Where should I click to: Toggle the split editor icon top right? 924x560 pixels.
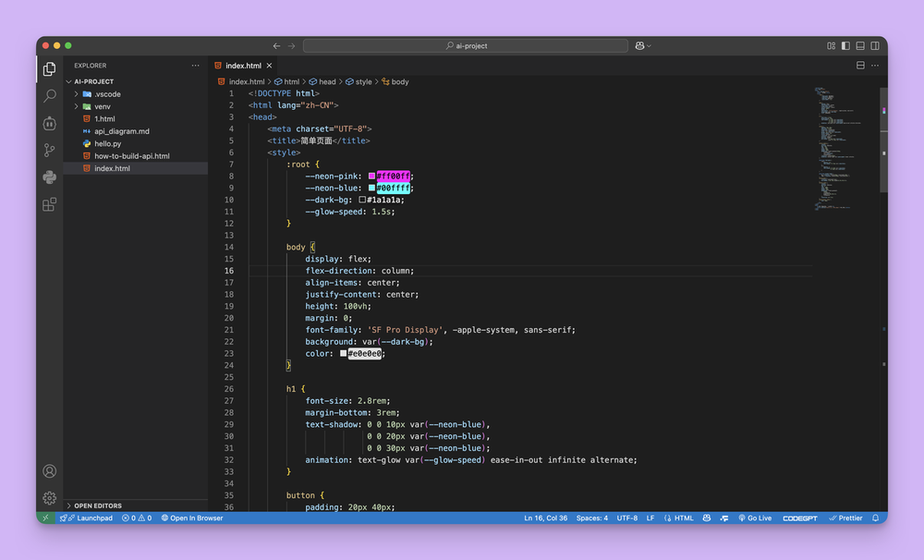(861, 66)
